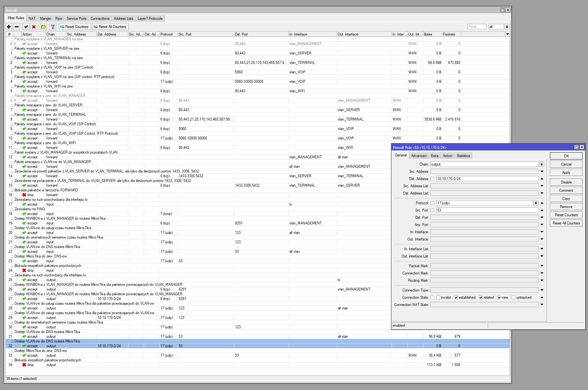Click the Dst. Address input field
The width and height of the screenshot is (588, 390).
487,179
